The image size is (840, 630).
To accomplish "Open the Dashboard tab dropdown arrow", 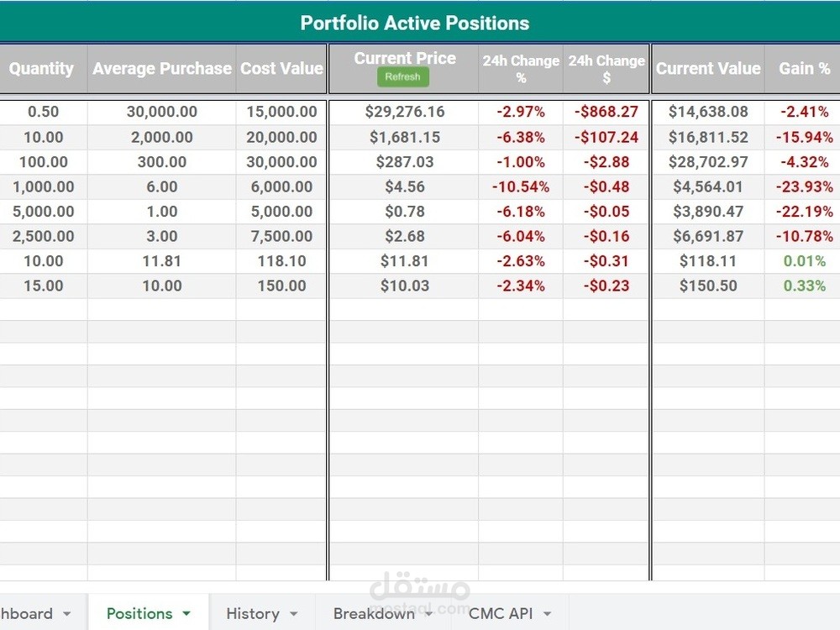I will (x=67, y=614).
